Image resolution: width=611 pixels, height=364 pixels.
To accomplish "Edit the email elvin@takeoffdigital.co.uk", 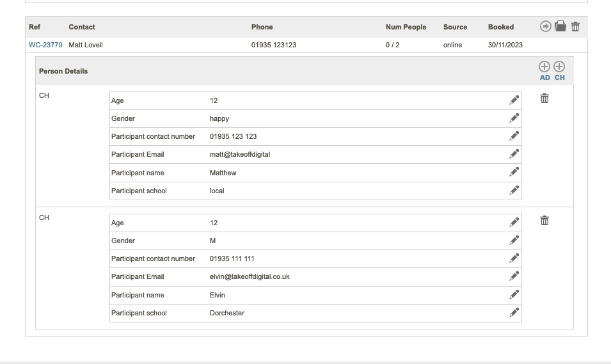I will [x=514, y=276].
